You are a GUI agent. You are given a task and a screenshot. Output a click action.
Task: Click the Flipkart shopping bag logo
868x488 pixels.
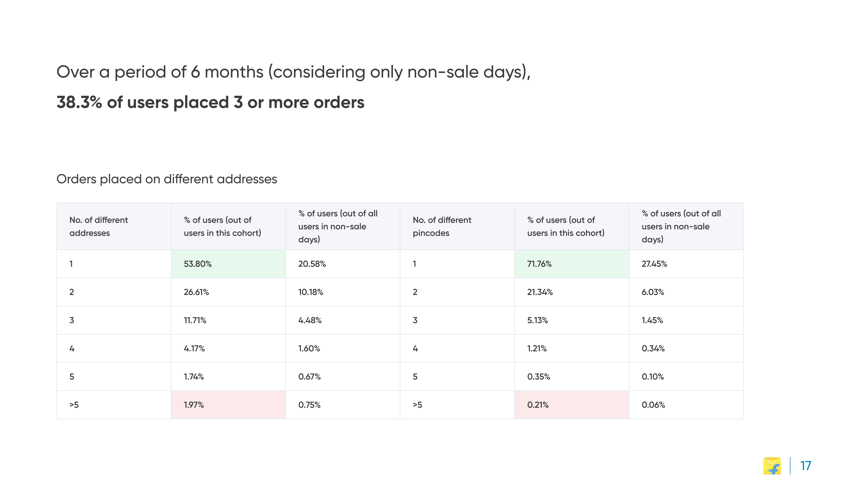772,466
